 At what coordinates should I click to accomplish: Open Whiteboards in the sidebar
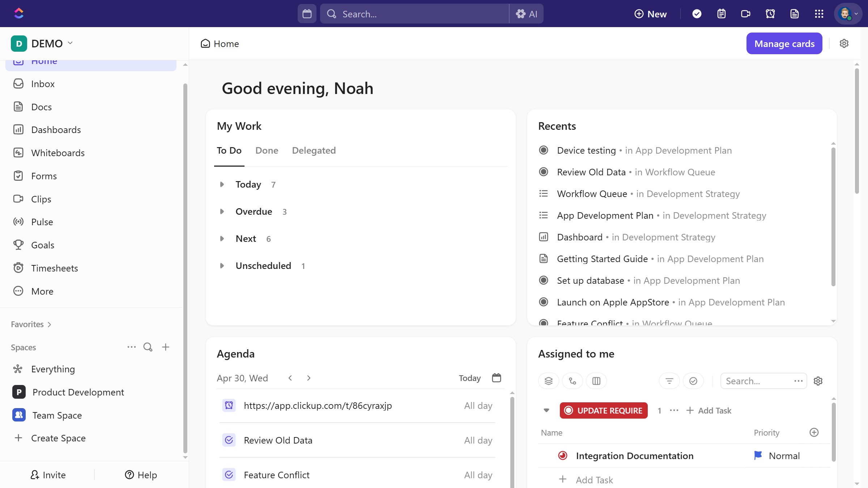tap(90, 153)
